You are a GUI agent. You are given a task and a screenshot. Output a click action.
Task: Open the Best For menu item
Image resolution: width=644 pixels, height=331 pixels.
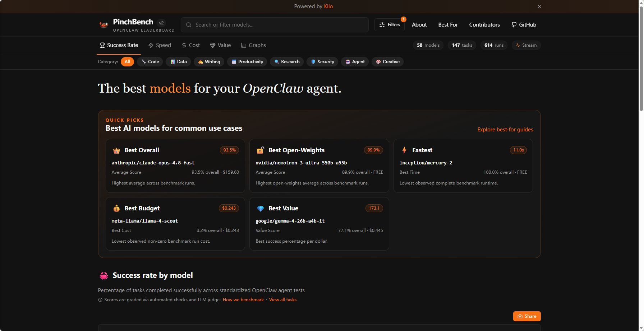448,25
